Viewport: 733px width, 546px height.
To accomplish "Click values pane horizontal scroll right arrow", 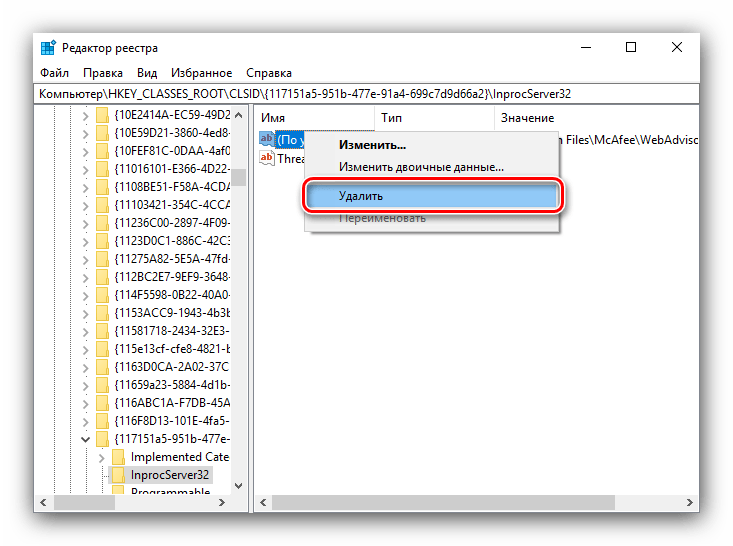I will click(690, 503).
